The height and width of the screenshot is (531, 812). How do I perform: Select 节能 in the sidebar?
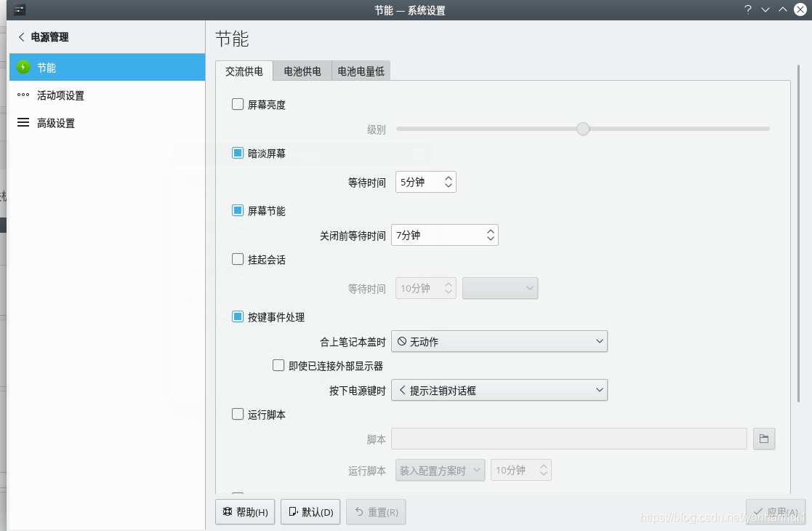(x=107, y=67)
